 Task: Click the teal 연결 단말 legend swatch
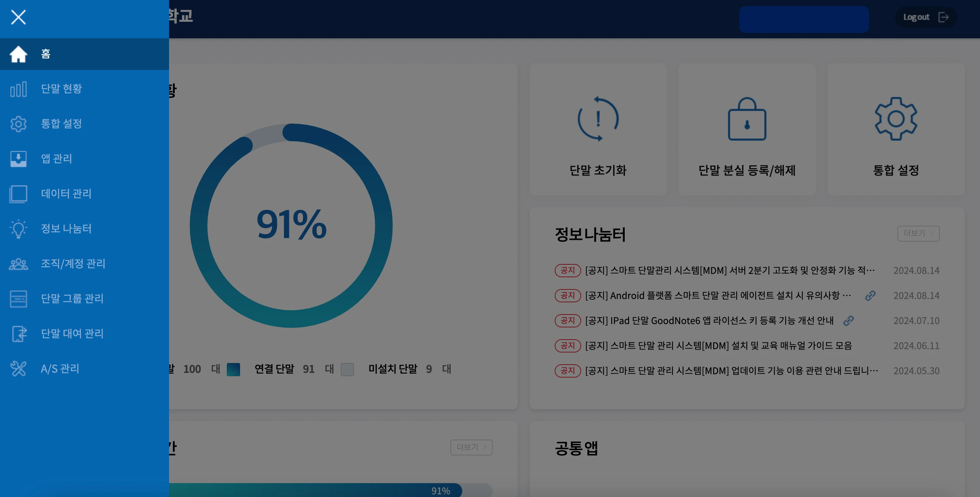[x=233, y=369]
